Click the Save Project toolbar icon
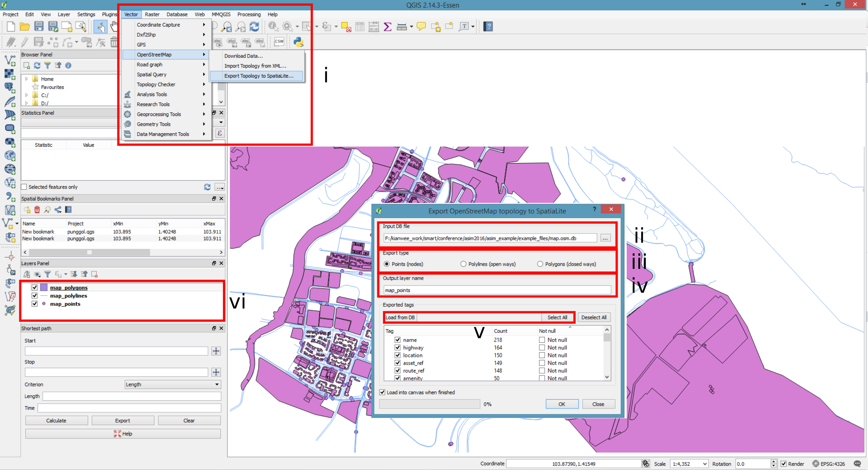 (39, 26)
